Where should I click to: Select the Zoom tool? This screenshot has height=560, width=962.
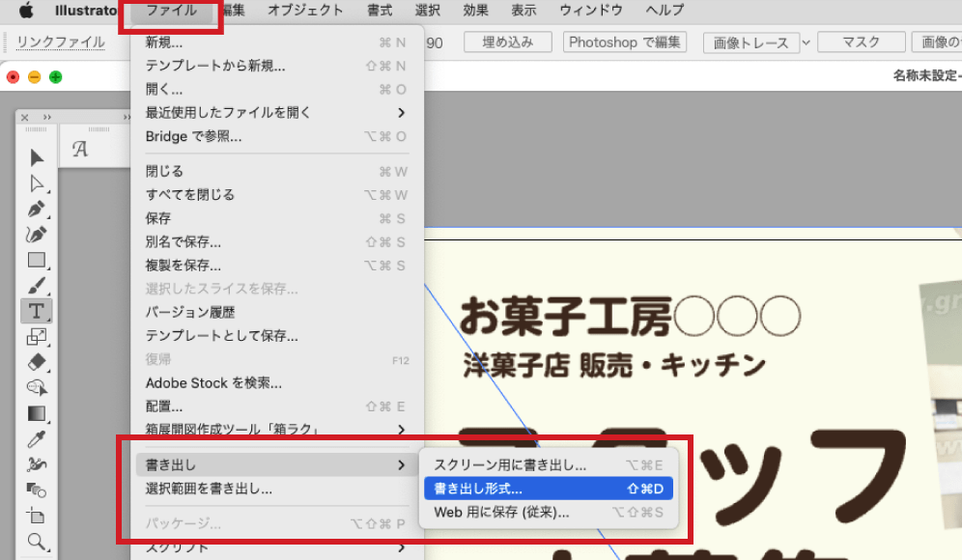pyautogui.click(x=37, y=541)
